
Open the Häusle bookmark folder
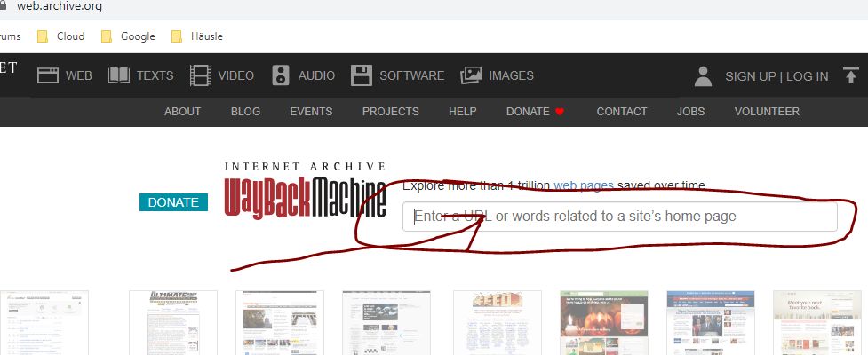pos(197,36)
